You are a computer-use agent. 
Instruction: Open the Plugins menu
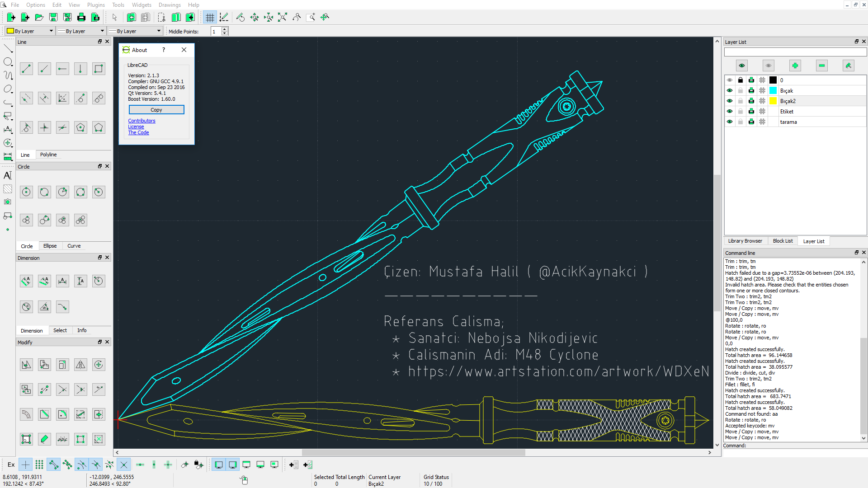[96, 5]
